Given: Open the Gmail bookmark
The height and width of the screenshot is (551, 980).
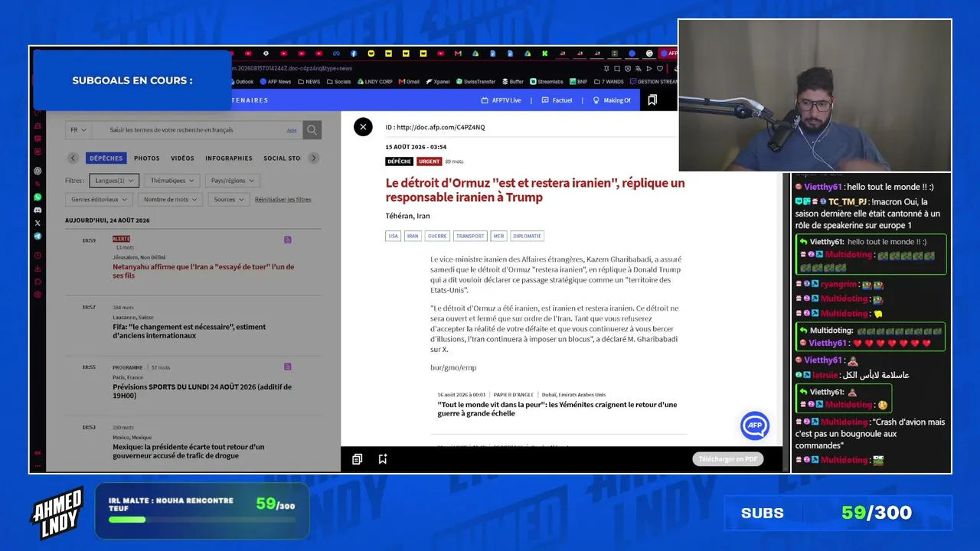Looking at the screenshot, I should point(409,82).
